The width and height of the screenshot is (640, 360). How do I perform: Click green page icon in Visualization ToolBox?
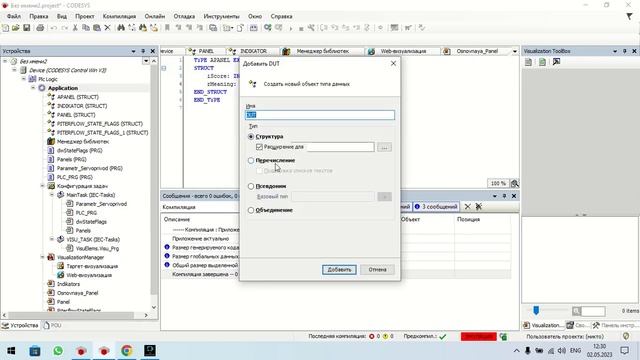[x=542, y=62]
